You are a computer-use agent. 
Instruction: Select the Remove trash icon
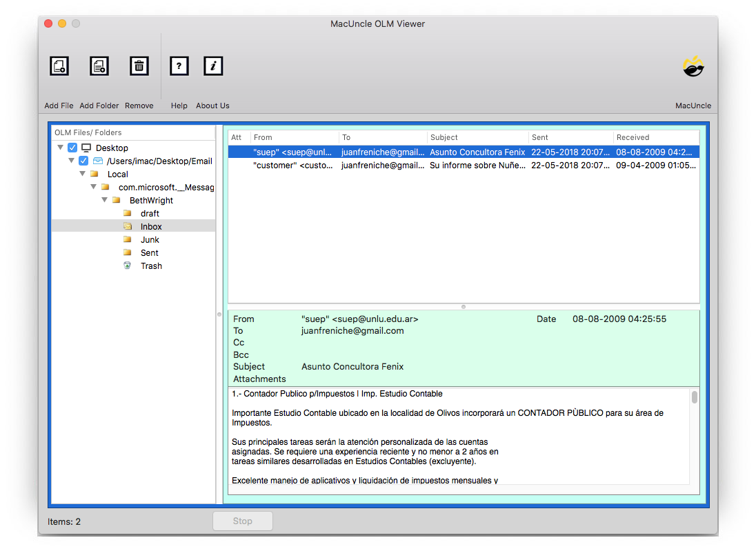click(139, 66)
